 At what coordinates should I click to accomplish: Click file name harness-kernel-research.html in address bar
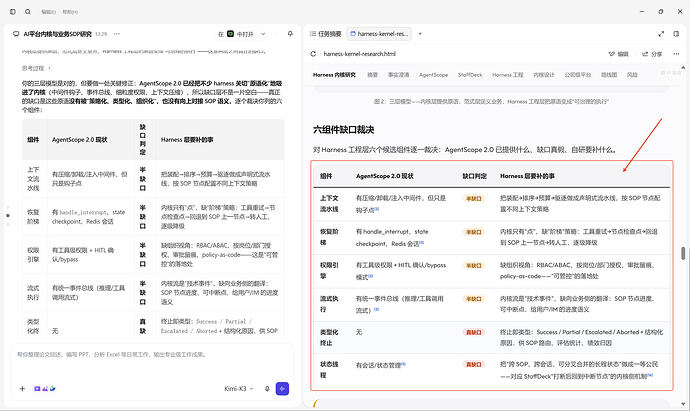pyautogui.click(x=360, y=54)
